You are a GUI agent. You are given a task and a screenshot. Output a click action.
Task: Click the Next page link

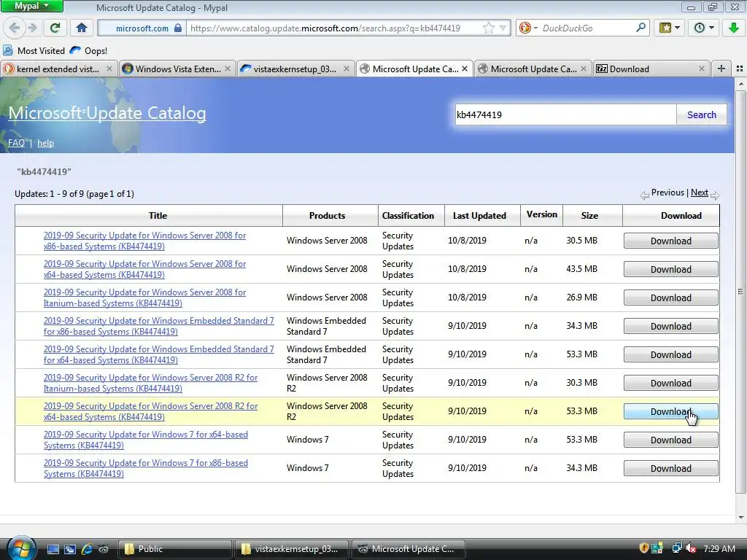click(x=700, y=192)
